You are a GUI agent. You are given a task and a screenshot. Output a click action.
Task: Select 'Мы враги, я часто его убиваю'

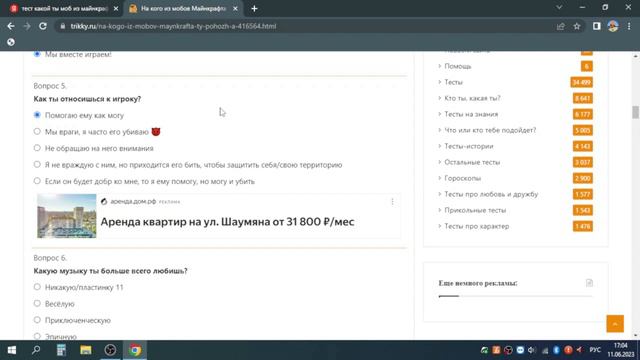(37, 131)
